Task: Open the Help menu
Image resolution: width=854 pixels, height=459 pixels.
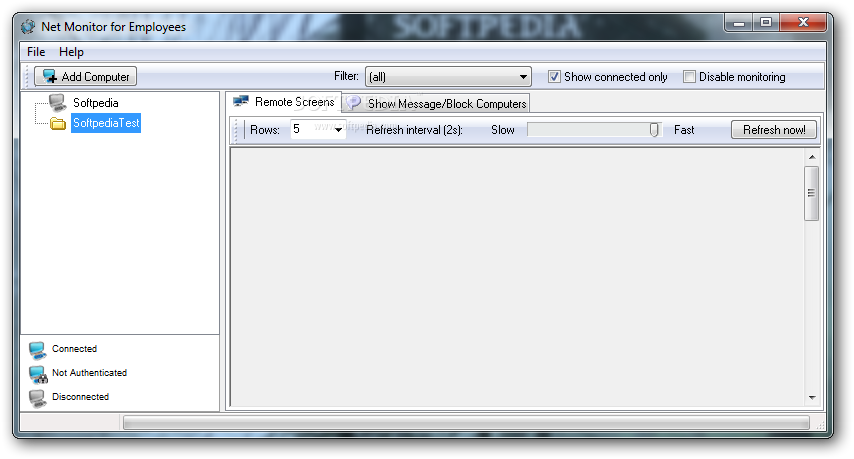Action: [71, 52]
